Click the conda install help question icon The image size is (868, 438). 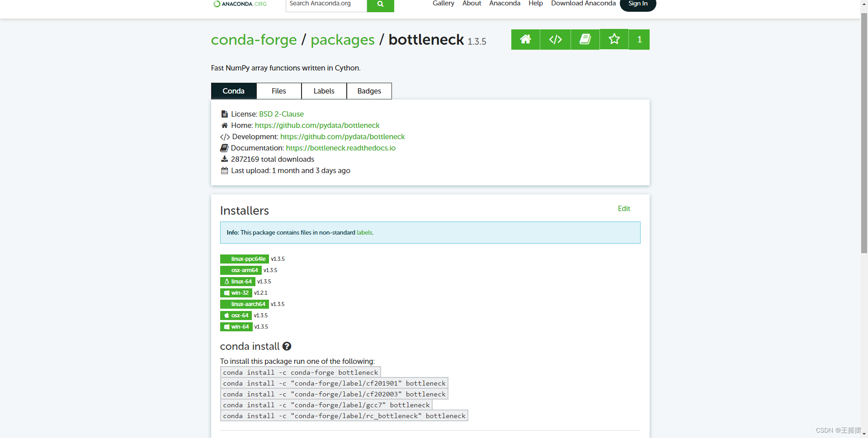click(x=287, y=346)
